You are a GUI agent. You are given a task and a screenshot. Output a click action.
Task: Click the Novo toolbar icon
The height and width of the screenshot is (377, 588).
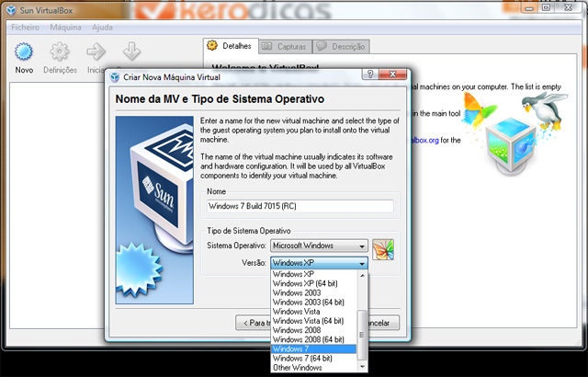24,51
